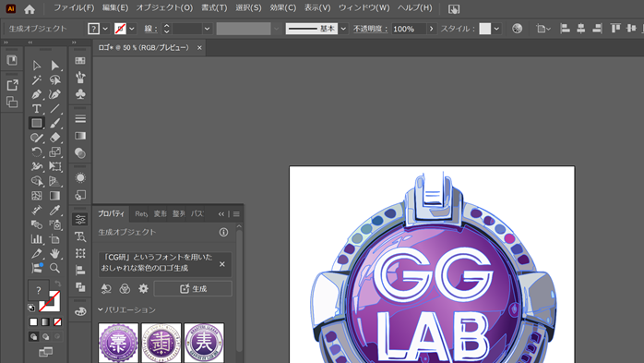This screenshot has height=363, width=644.
Task: Click the Home icon
Action: click(x=30, y=9)
